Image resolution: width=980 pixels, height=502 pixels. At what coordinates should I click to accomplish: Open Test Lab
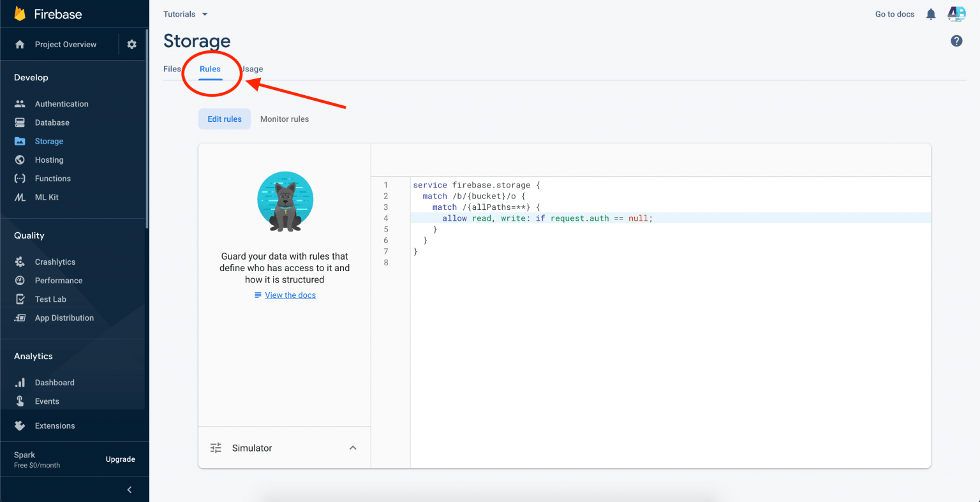[51, 299]
